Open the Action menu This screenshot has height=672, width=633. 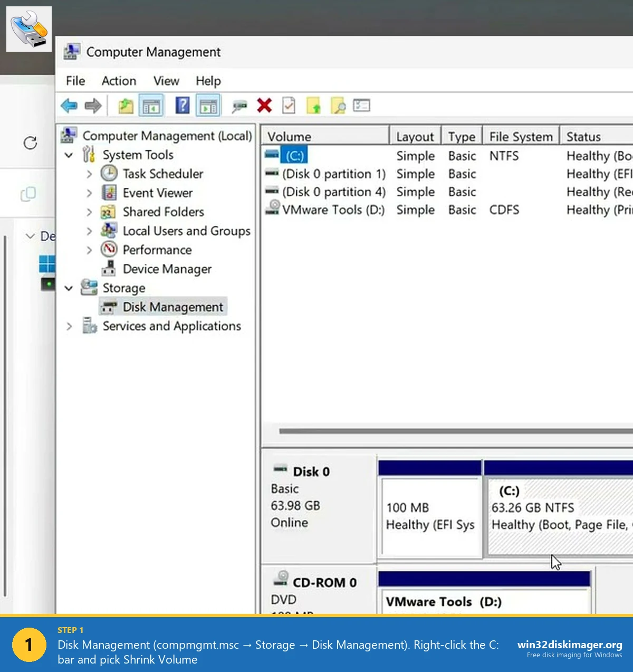click(118, 81)
